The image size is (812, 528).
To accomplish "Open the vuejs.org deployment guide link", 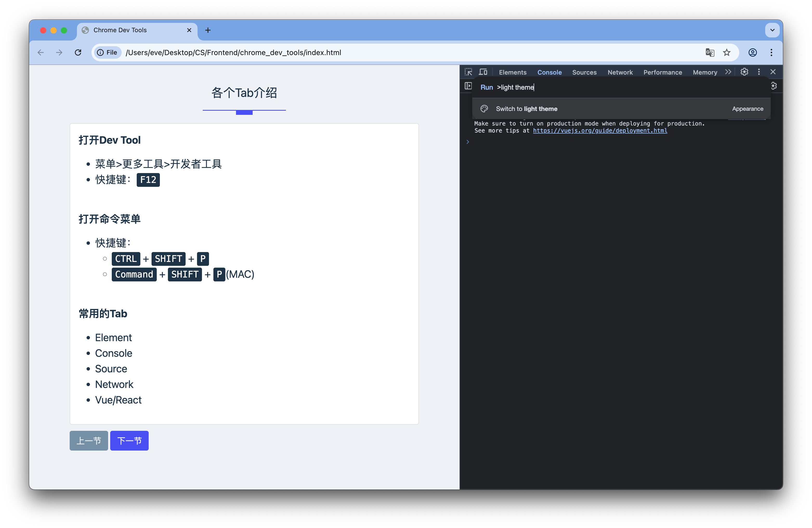I will click(600, 131).
